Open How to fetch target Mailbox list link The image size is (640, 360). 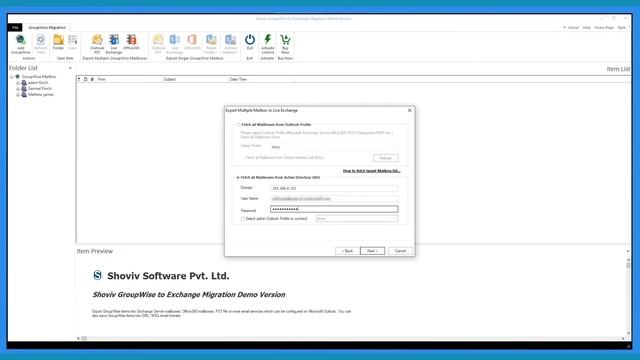point(371,171)
